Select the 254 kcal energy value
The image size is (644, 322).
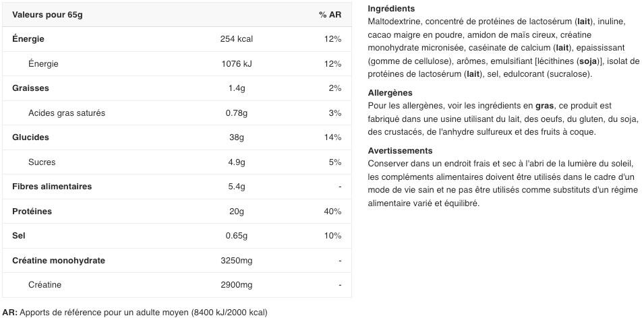[x=236, y=39]
